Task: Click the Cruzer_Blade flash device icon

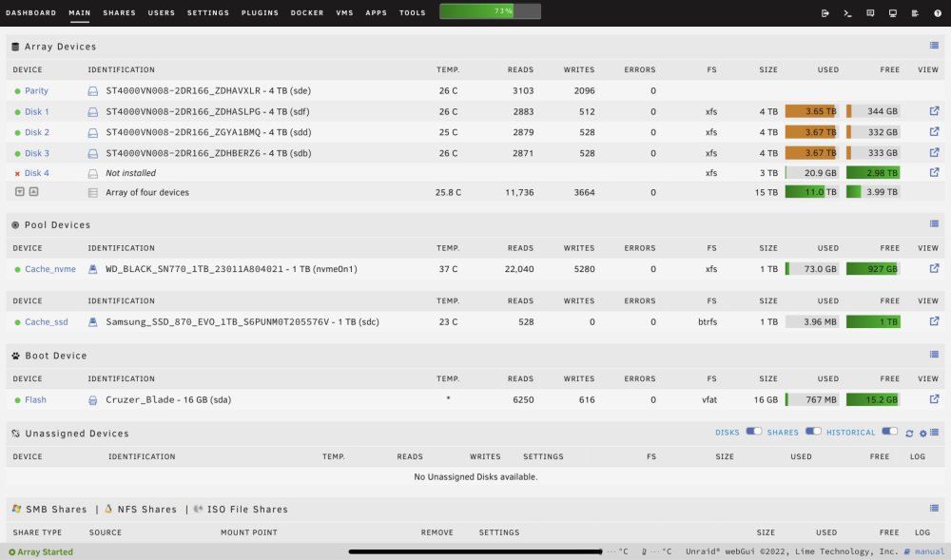Action: [x=93, y=400]
